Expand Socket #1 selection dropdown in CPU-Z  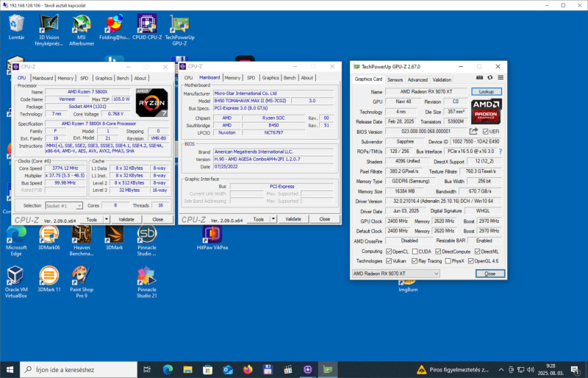tap(64, 206)
